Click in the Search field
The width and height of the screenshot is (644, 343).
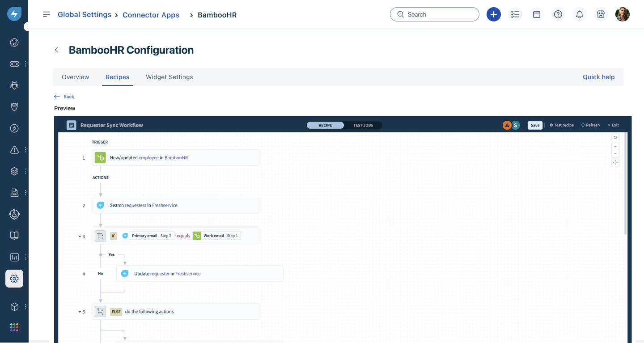point(435,14)
